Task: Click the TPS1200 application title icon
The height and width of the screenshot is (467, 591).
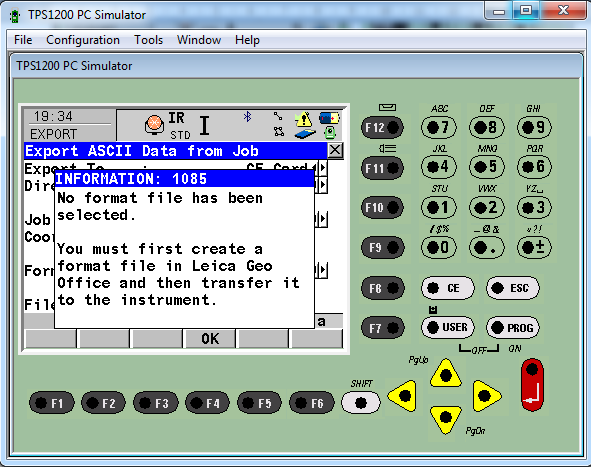Action: 15,16
